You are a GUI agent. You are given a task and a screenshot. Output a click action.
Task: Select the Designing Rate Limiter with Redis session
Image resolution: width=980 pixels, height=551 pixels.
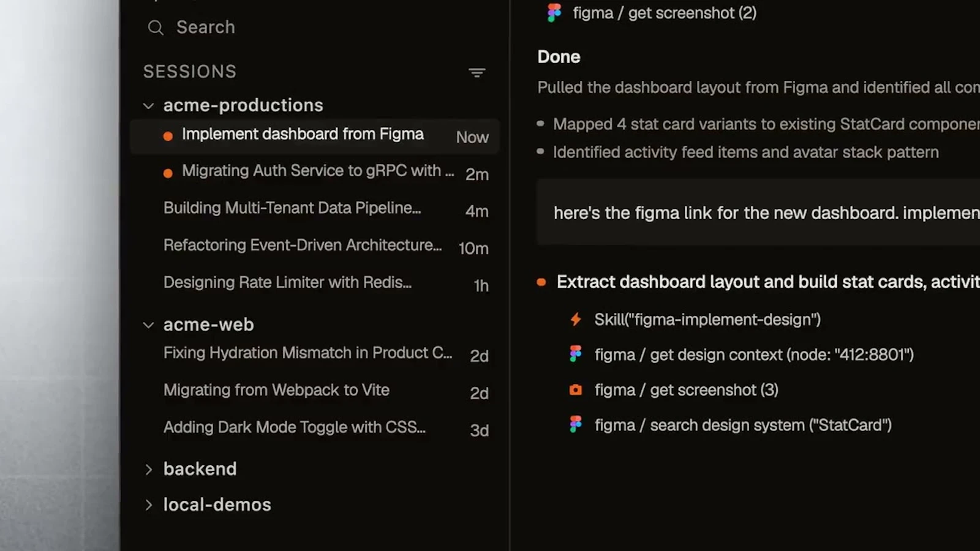(x=288, y=282)
